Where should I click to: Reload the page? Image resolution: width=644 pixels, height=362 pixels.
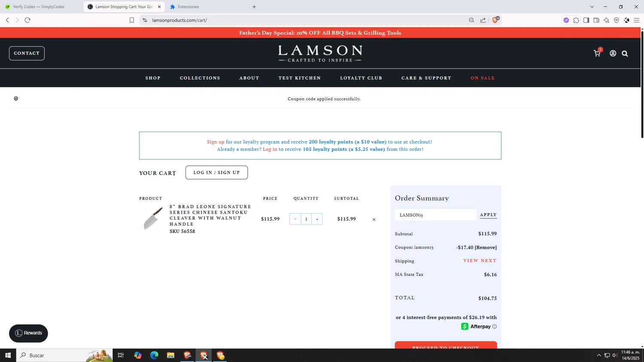27,20
